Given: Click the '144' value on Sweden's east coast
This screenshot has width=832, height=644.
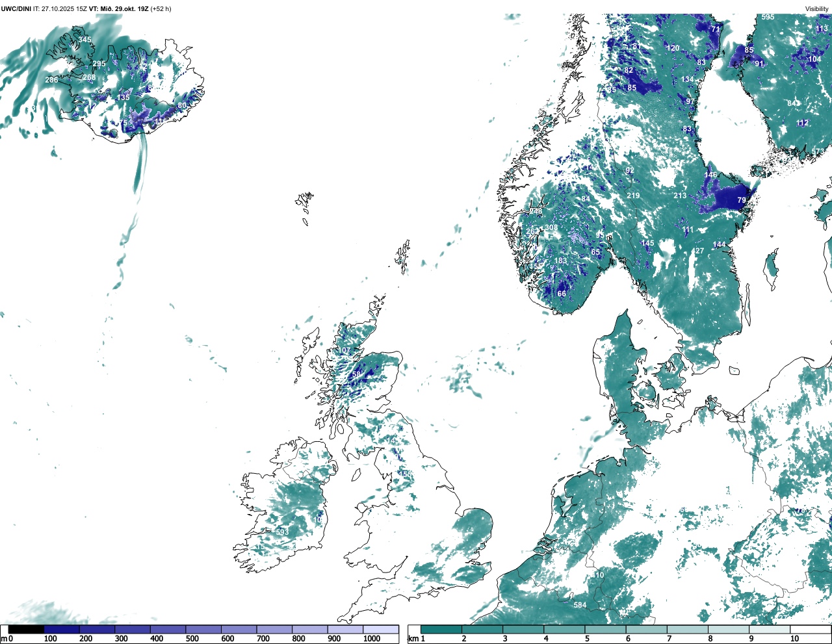Looking at the screenshot, I should click(x=719, y=246).
